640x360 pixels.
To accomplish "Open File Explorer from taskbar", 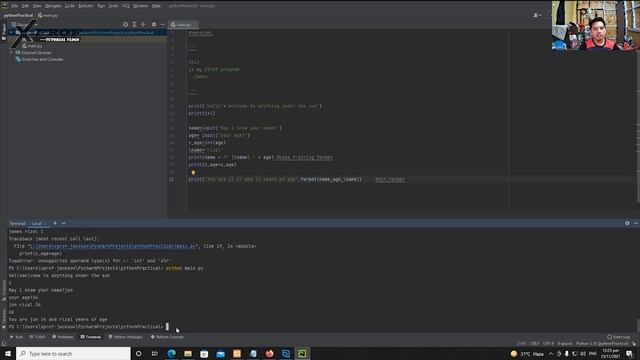I will click(188, 353).
